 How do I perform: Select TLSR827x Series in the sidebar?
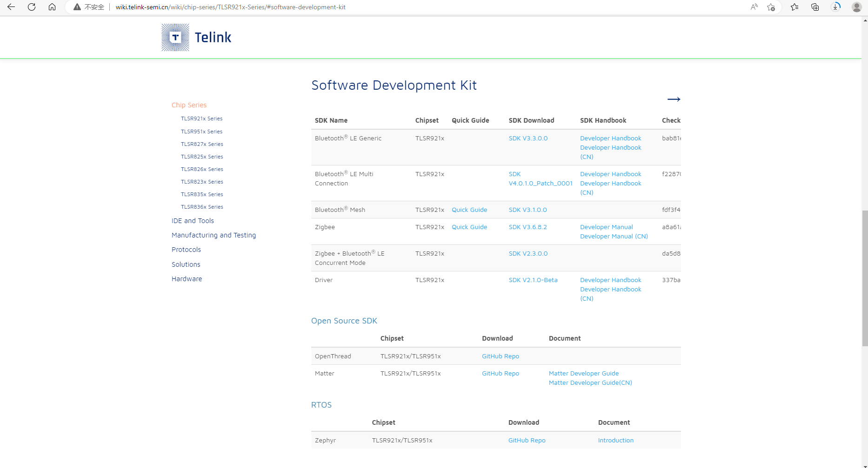click(202, 144)
